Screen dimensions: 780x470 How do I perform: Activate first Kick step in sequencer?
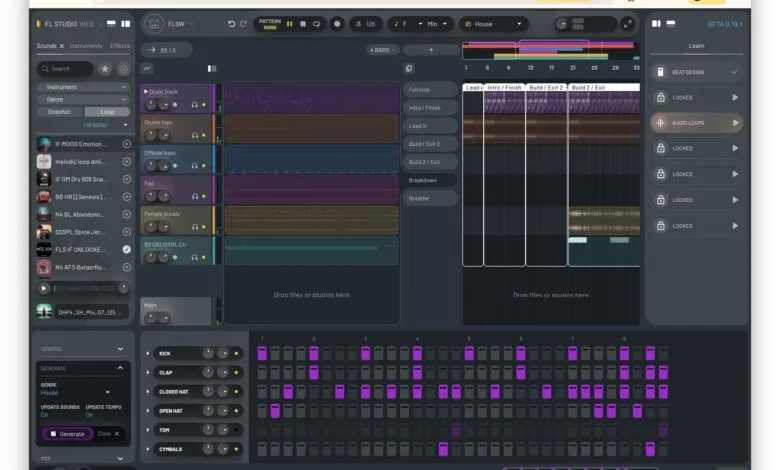point(262,353)
